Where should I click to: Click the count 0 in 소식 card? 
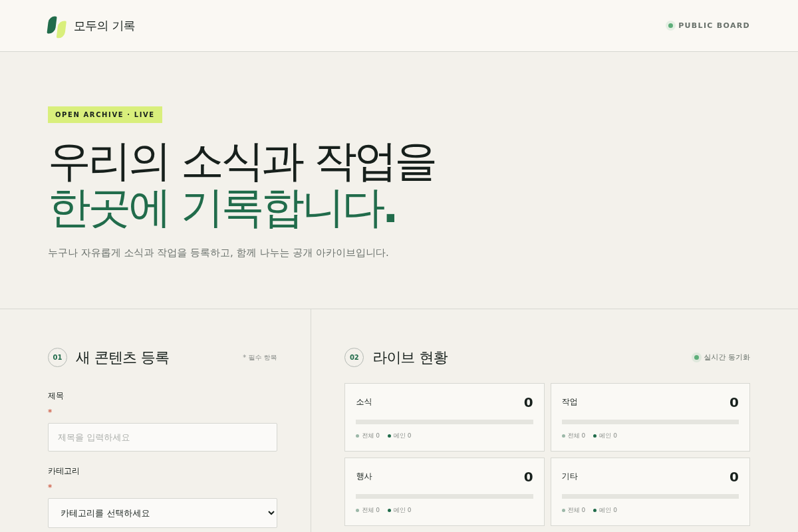[529, 402]
